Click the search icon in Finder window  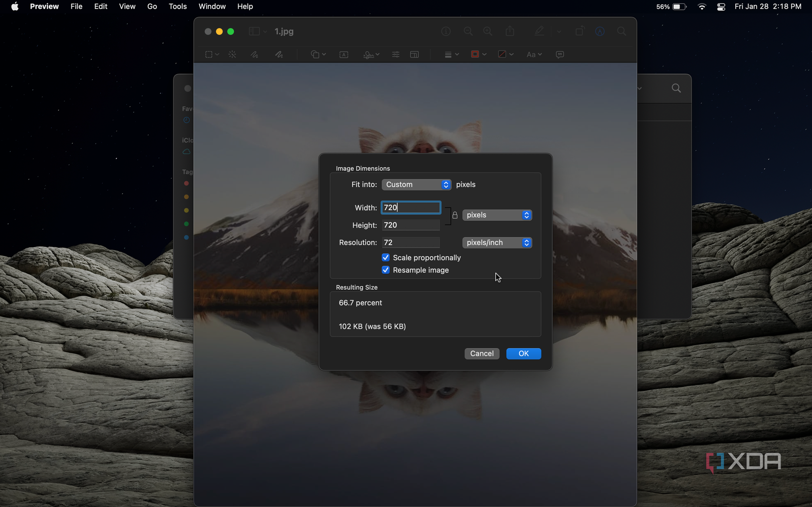pos(676,89)
